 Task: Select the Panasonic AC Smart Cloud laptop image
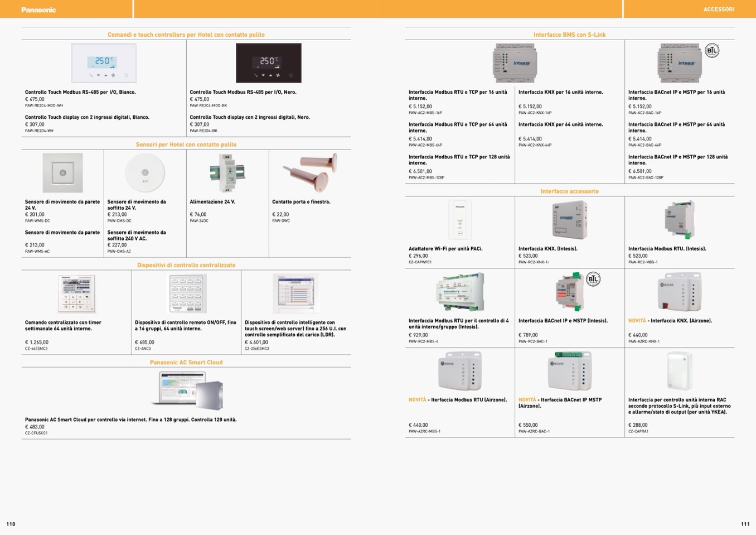[186, 389]
